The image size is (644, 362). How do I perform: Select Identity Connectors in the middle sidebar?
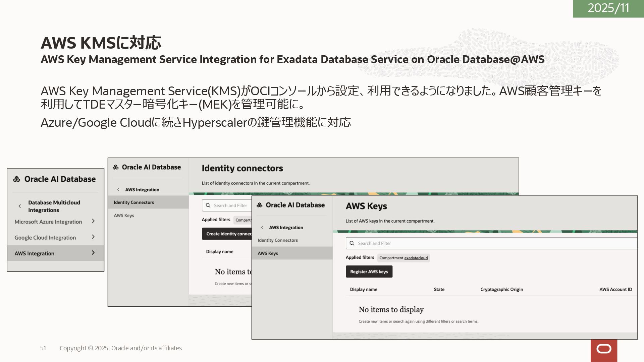[x=134, y=202]
